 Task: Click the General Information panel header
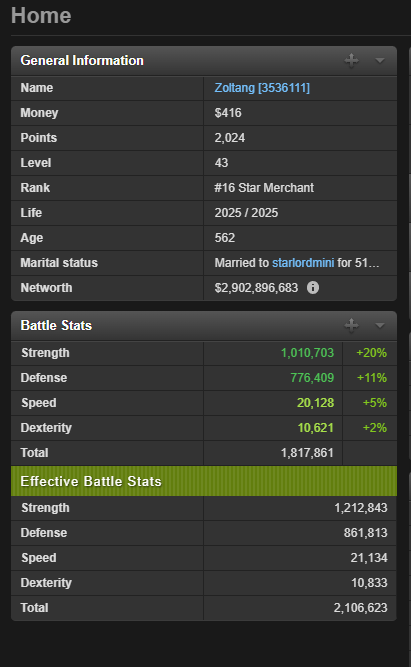204,61
